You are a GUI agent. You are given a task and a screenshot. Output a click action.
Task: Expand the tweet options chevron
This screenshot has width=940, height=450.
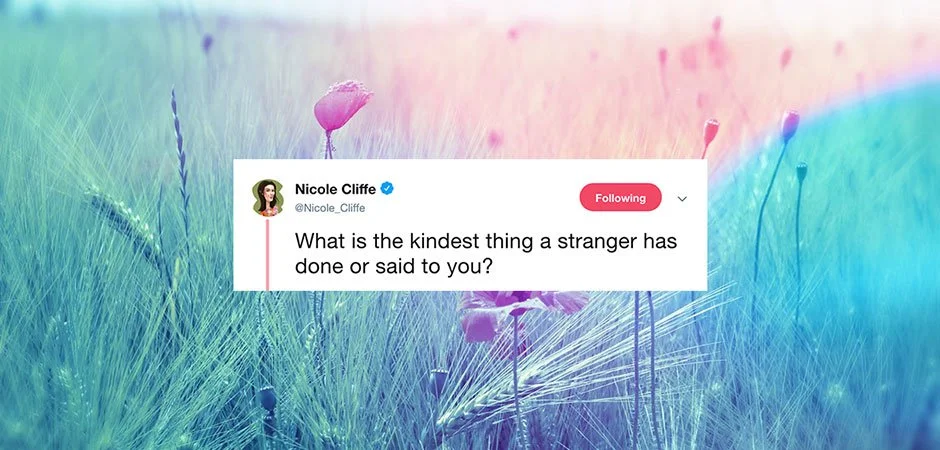click(682, 199)
